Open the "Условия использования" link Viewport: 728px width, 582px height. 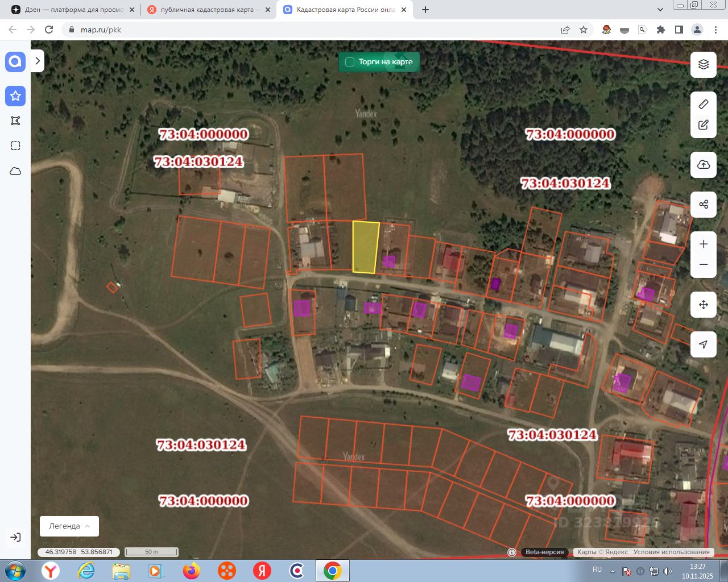pyautogui.click(x=672, y=552)
